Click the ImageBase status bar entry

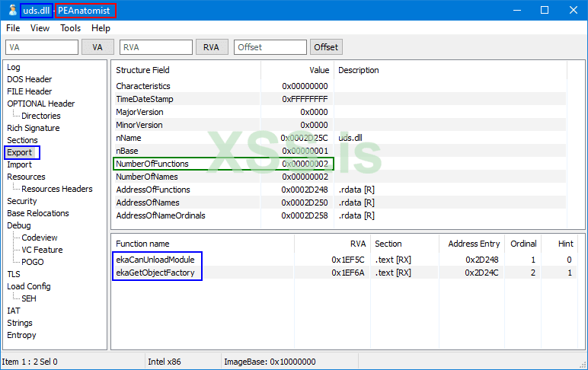[x=270, y=362]
